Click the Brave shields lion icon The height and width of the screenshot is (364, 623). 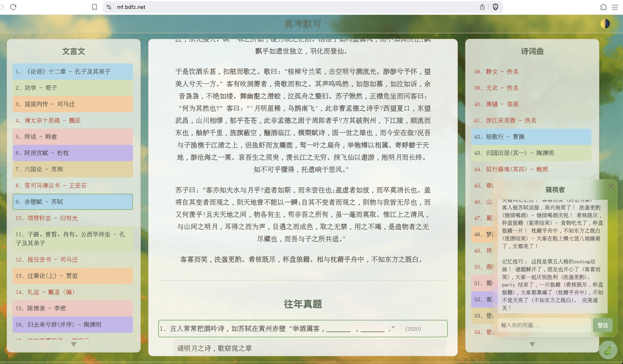(x=495, y=7)
